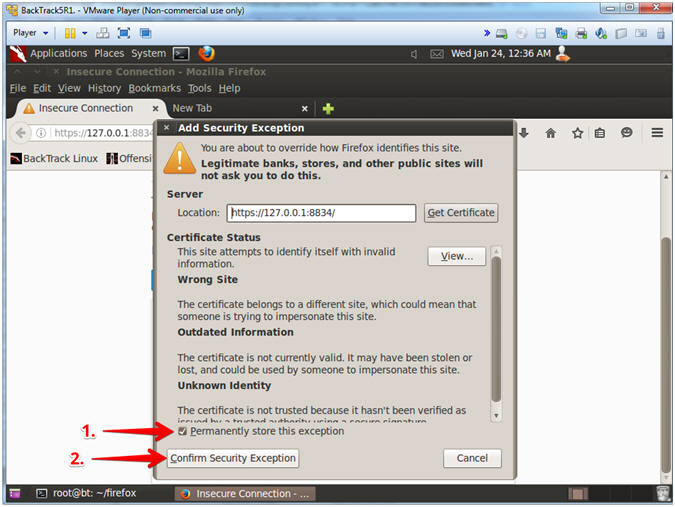
Task: Open the Firefox View menu
Action: [x=69, y=88]
